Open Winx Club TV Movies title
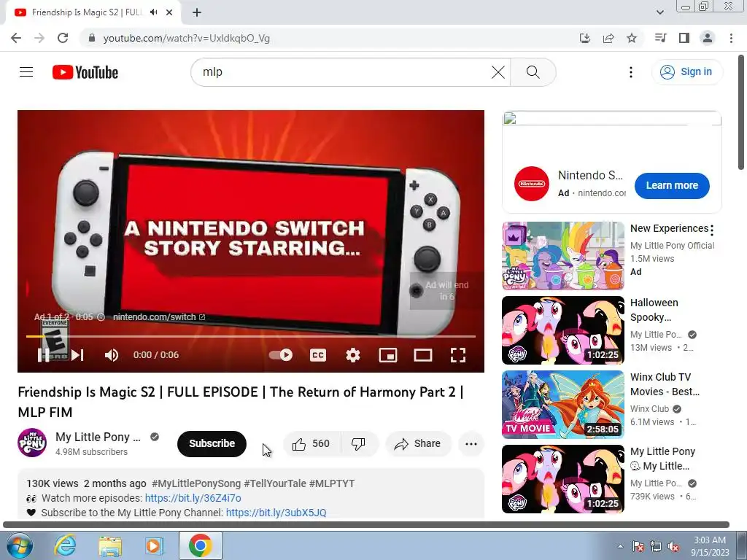The image size is (747, 560). tap(665, 384)
